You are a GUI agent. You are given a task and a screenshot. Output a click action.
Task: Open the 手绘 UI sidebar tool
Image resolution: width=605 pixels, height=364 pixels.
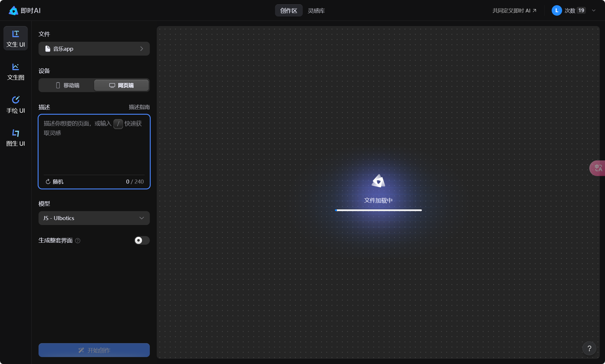coord(16,105)
